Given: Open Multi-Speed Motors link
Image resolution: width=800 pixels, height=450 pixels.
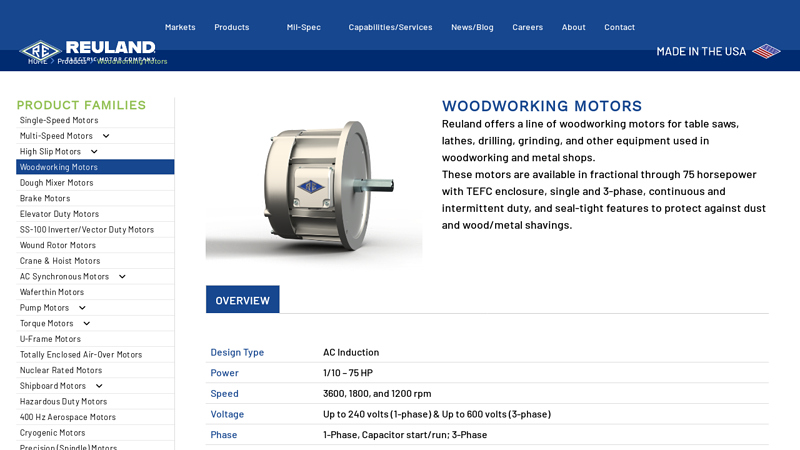Looking at the screenshot, I should coord(56,136).
